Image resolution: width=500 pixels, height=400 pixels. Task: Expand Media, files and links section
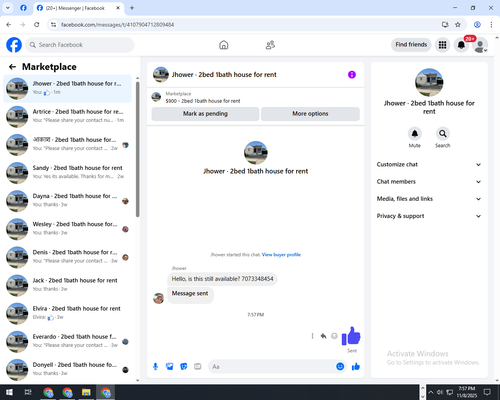click(x=429, y=199)
